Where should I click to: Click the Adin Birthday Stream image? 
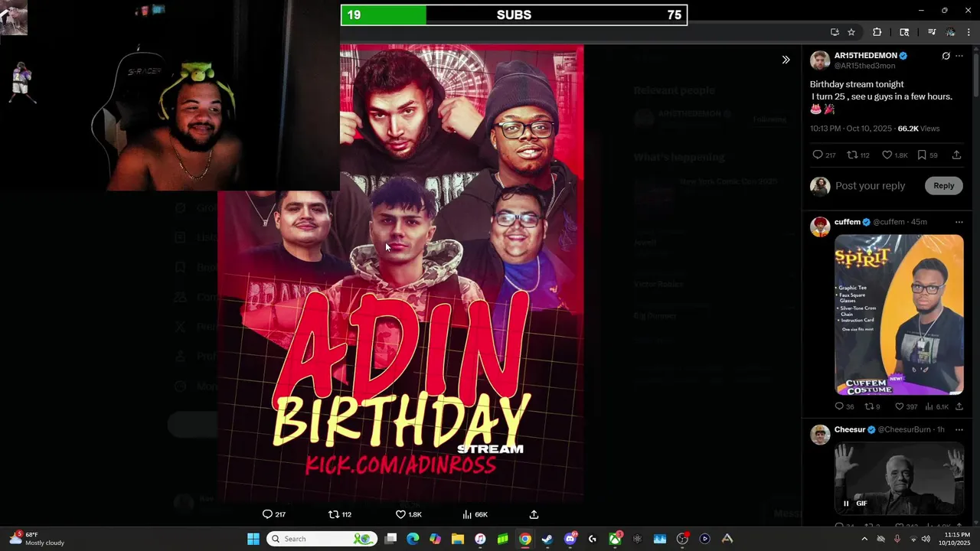tap(400, 273)
